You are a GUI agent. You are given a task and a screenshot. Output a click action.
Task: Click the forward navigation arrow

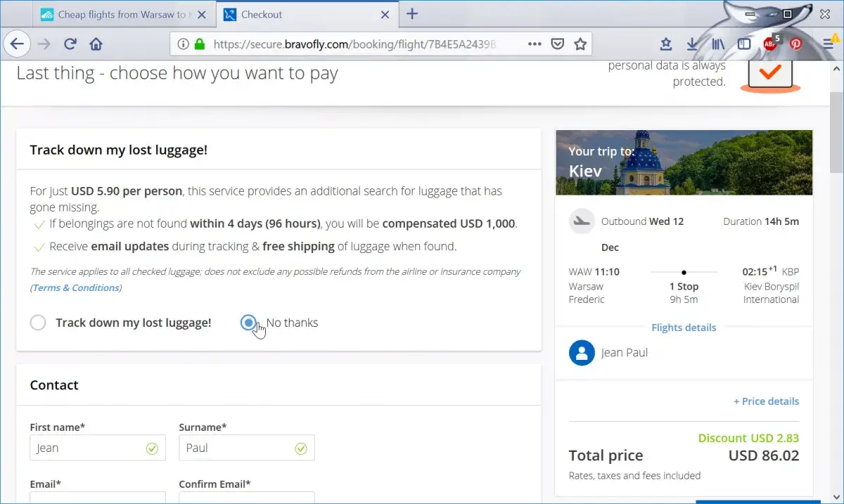(44, 44)
